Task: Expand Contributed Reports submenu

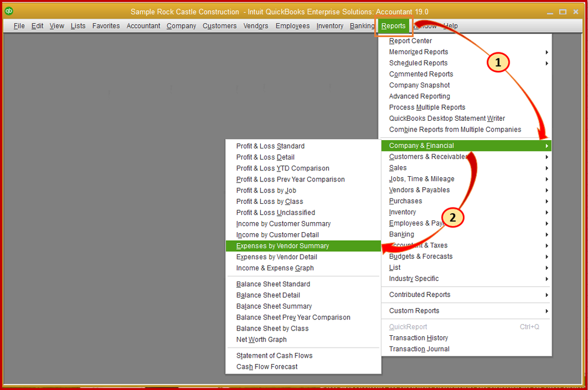Action: coord(467,295)
